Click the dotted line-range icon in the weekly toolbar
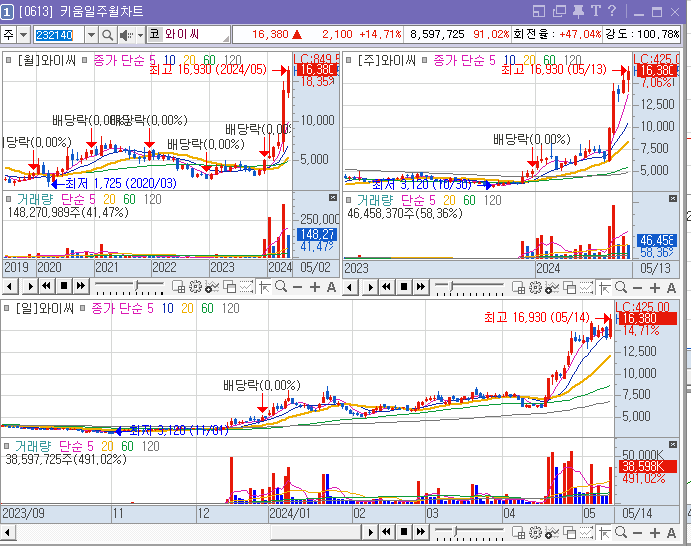The image size is (691, 546). click(586, 288)
